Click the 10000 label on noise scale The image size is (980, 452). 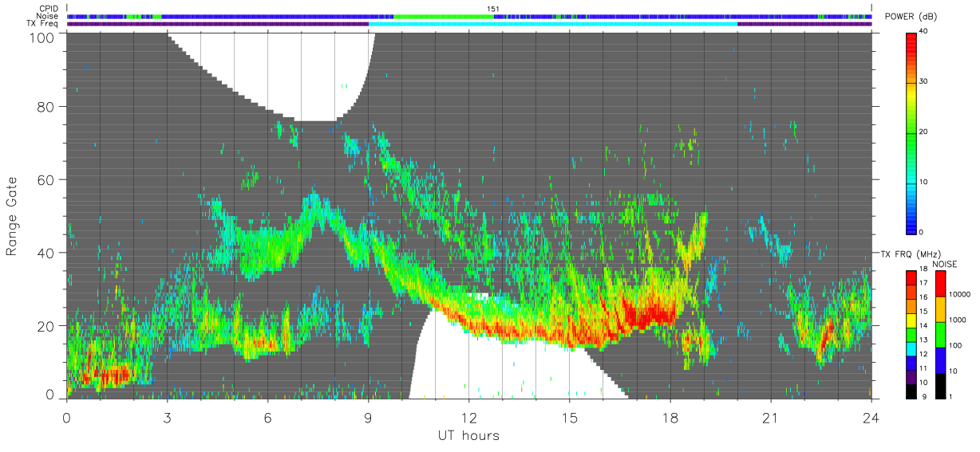click(961, 295)
